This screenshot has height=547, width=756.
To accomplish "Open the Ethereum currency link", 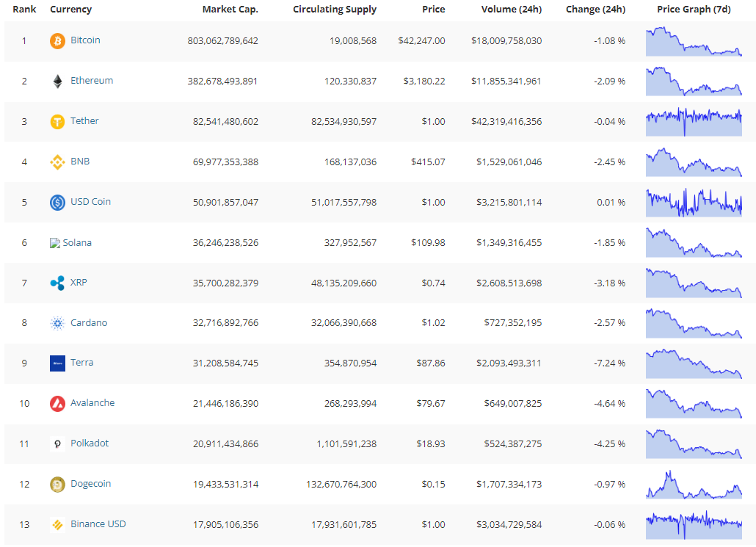I will coord(92,81).
